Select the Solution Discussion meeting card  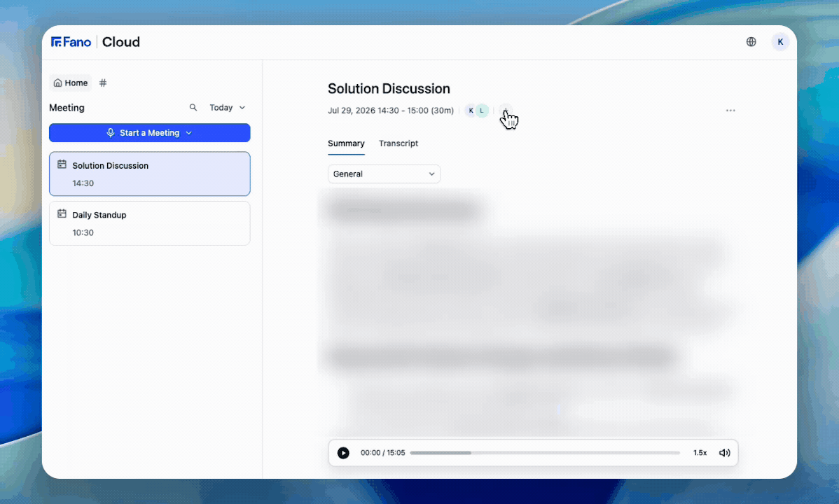tap(149, 174)
